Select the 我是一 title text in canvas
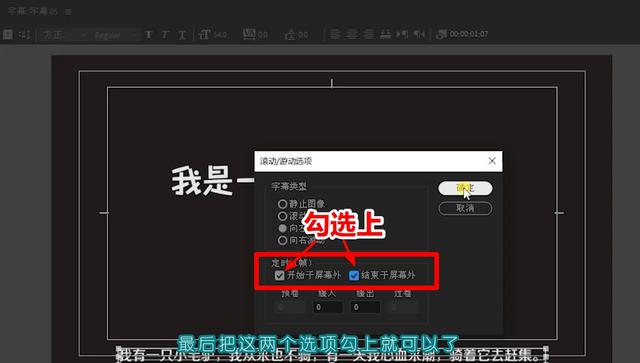This screenshot has height=363, width=640. (x=212, y=180)
